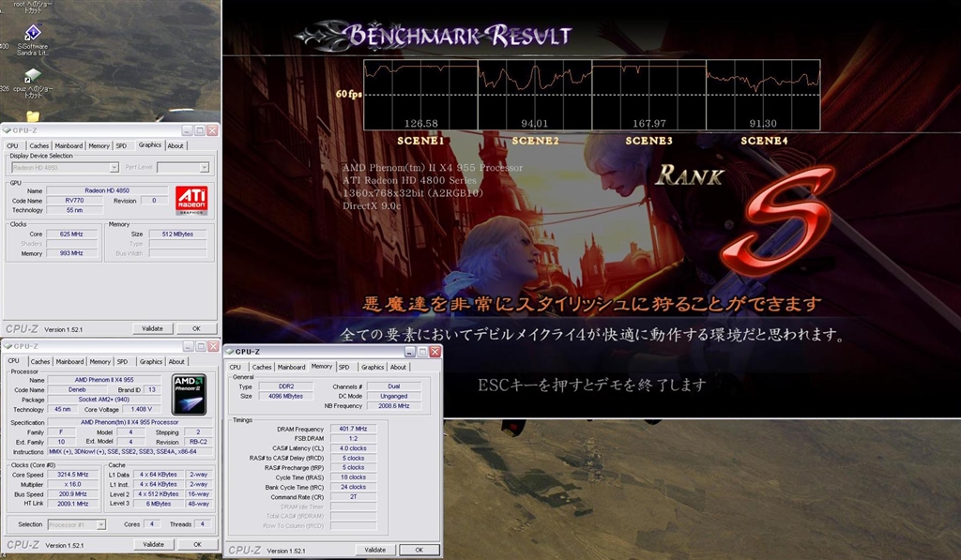Switch to Memory tab in Graphics window

tap(99, 145)
